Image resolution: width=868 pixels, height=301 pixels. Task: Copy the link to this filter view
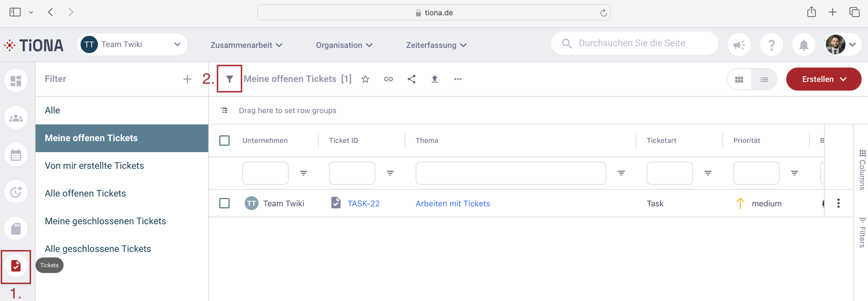(x=388, y=79)
